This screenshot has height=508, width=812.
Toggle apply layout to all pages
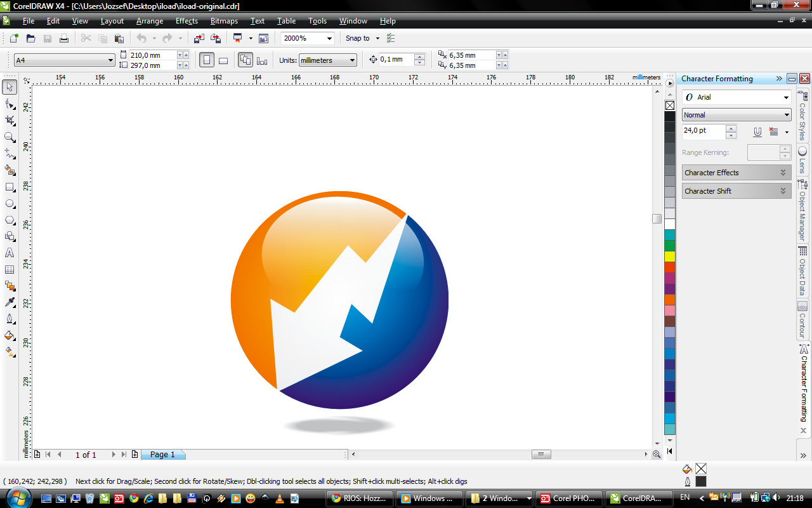[245, 60]
